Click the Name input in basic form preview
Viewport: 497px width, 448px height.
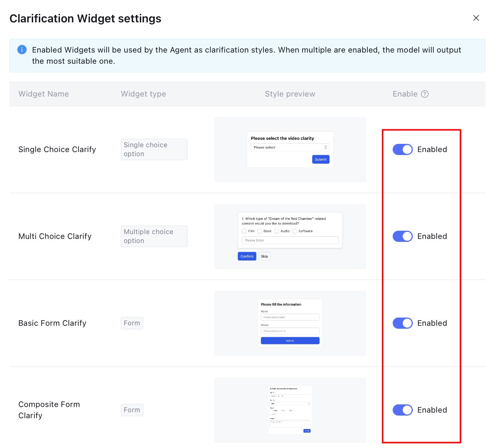pos(290,317)
